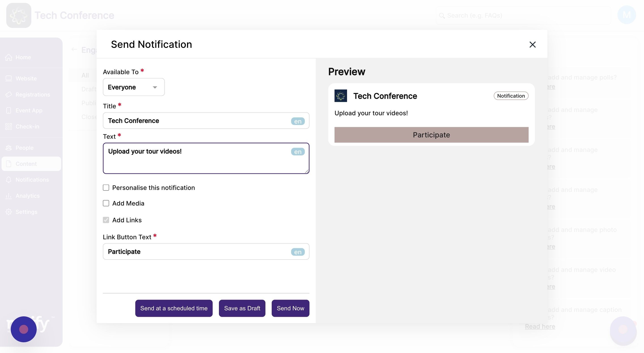Image resolution: width=644 pixels, height=353 pixels.
Task: Check the Add Media checkbox
Action: point(106,203)
